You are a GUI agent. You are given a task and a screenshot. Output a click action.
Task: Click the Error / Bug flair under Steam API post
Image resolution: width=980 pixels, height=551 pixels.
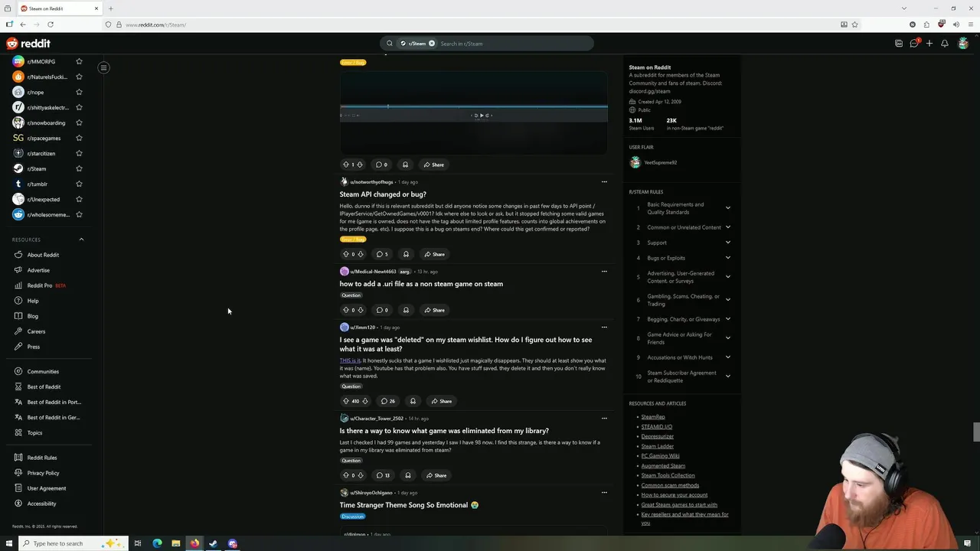coord(353,239)
